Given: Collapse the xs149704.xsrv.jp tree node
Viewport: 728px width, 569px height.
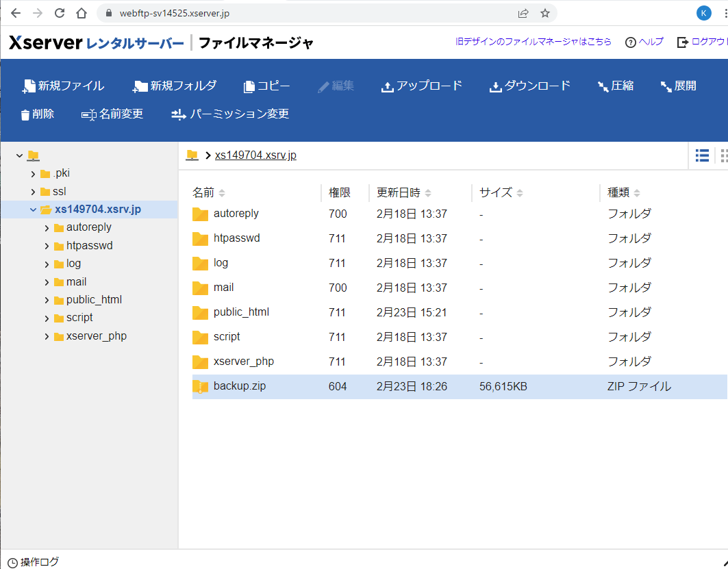Looking at the screenshot, I should pos(33,210).
